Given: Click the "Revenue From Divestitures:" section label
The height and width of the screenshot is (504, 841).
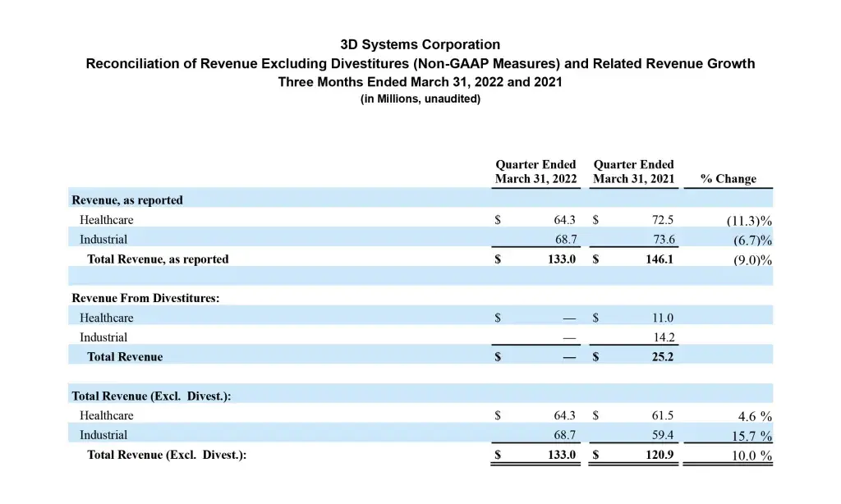Looking at the screenshot, I should pos(145,299).
